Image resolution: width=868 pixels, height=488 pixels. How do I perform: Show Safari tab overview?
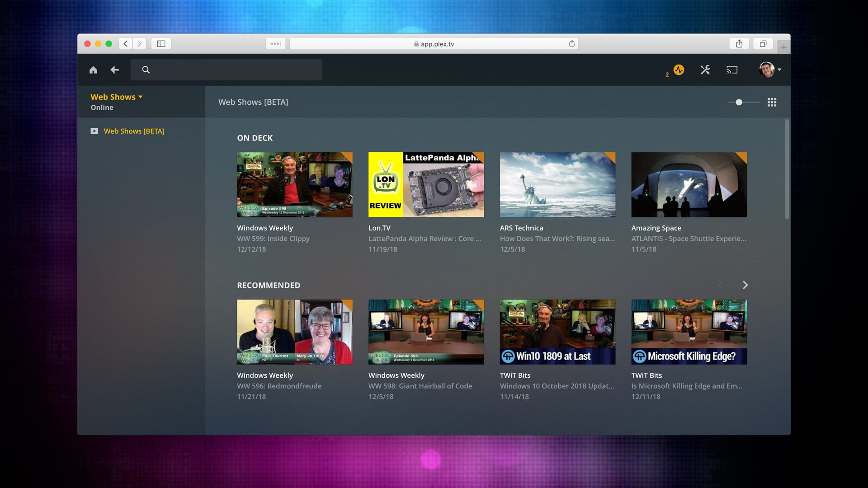[763, 43]
